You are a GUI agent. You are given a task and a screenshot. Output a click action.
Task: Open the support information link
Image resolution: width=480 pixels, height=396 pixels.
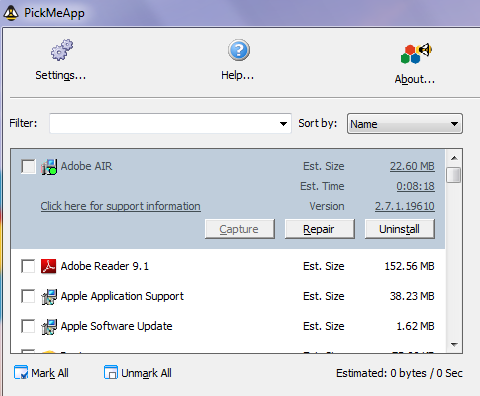tap(121, 206)
